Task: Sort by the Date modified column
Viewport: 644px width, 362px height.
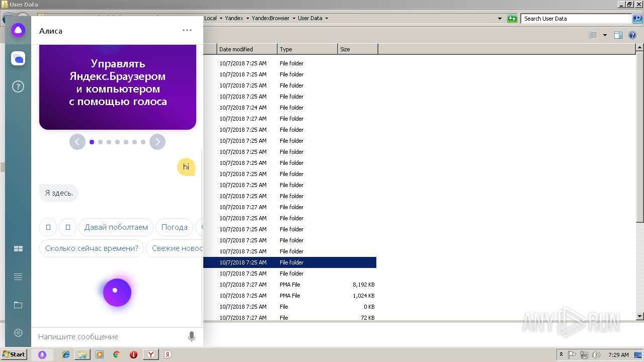Action: click(247, 49)
